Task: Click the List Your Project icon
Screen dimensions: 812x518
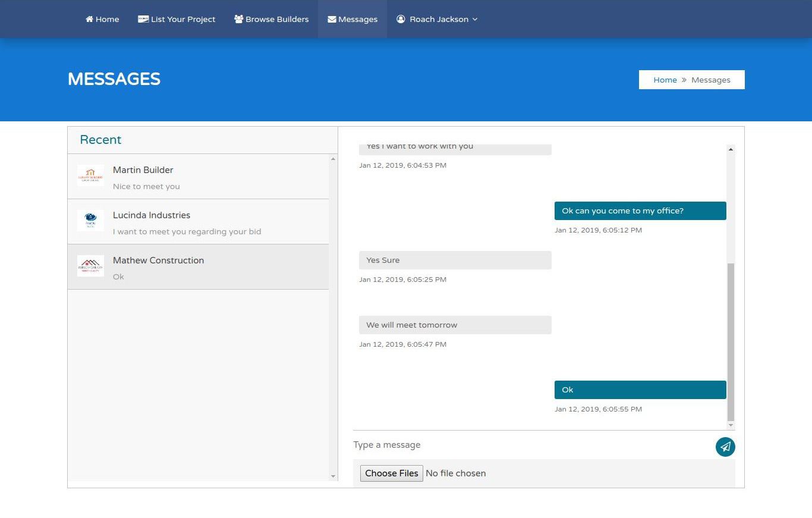Action: [143, 19]
